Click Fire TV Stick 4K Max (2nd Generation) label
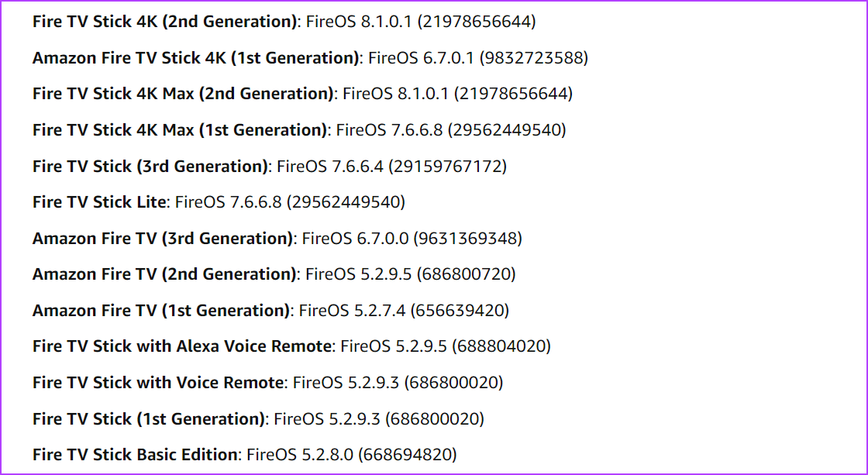 (183, 94)
